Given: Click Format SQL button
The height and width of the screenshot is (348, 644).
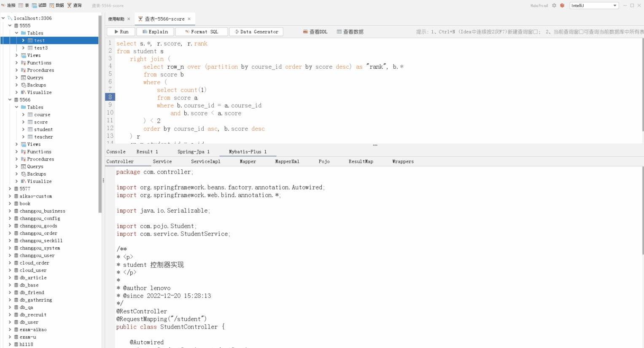Looking at the screenshot, I should tap(202, 32).
